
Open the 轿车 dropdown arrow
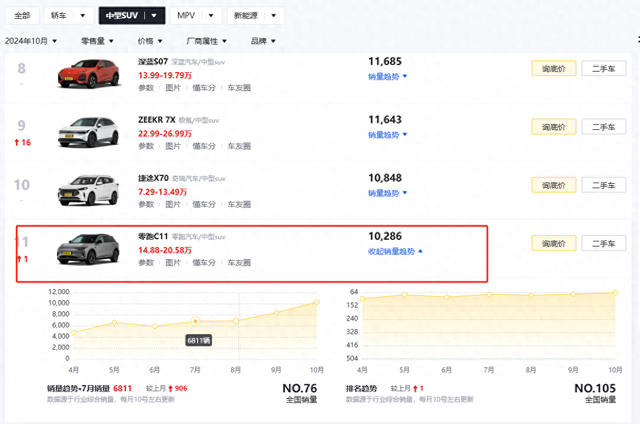pos(83,16)
